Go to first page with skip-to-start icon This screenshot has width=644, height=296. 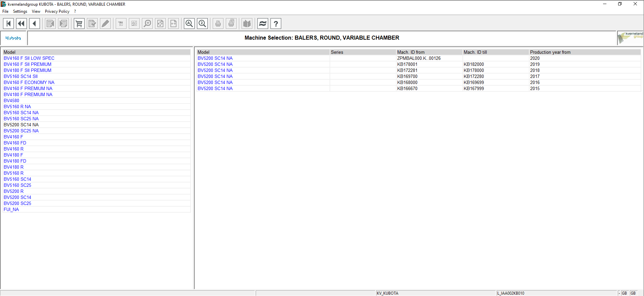pyautogui.click(x=8, y=24)
